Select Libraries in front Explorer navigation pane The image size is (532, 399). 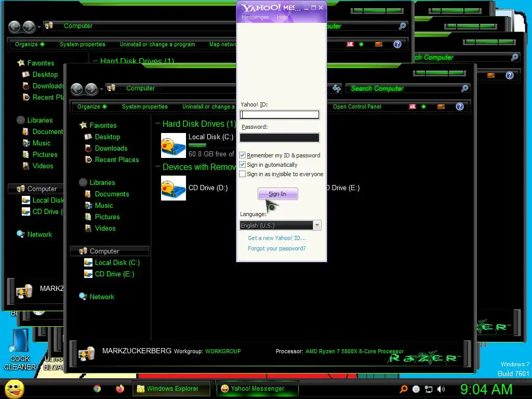coord(102,182)
